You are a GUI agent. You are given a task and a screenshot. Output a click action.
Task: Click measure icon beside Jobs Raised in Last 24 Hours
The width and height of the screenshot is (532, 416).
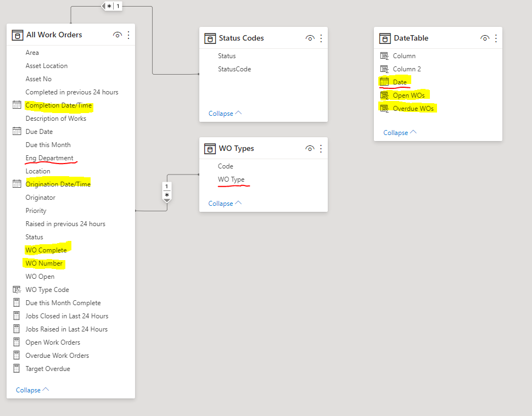tap(16, 329)
